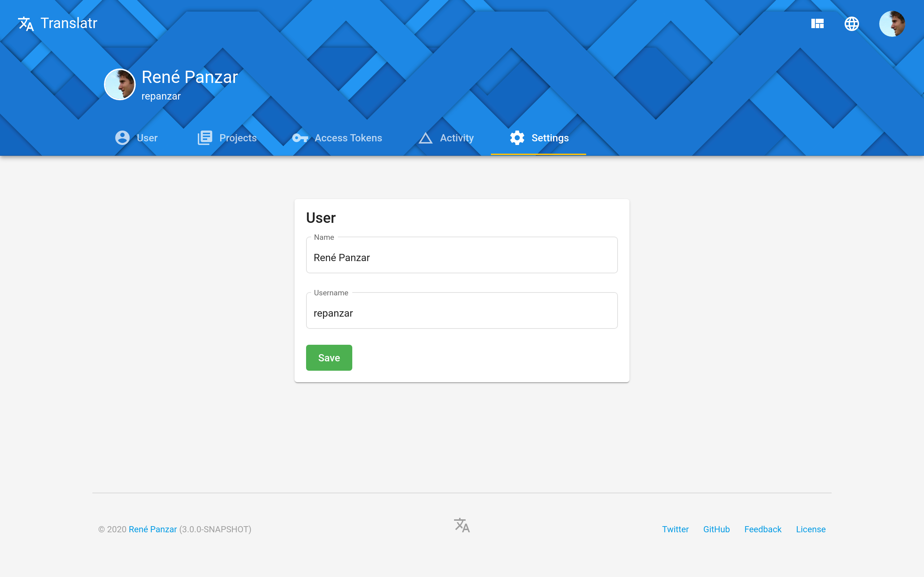Image resolution: width=924 pixels, height=577 pixels.
Task: Click the René Panzar footer link
Action: click(x=153, y=529)
